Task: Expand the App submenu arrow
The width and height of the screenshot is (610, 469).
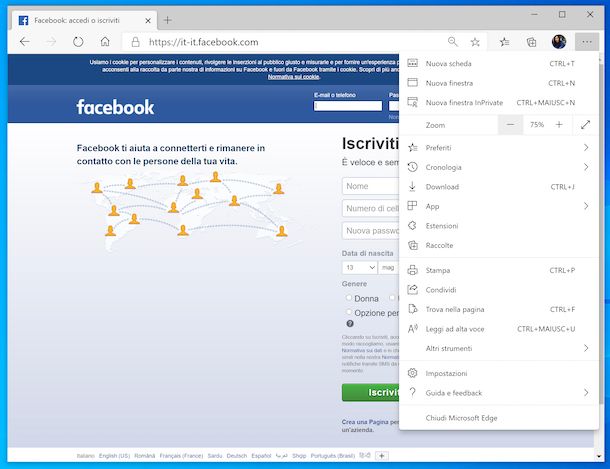Action: pos(586,206)
